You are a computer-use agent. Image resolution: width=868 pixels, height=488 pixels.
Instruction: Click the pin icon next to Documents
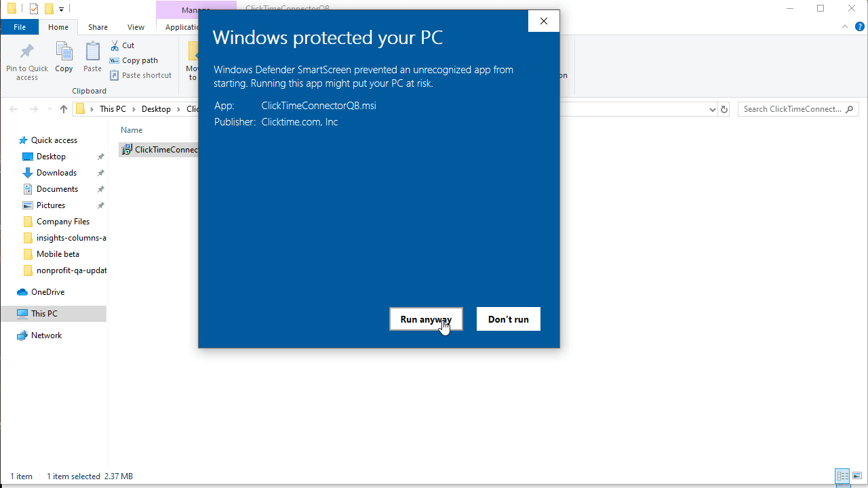tap(101, 189)
